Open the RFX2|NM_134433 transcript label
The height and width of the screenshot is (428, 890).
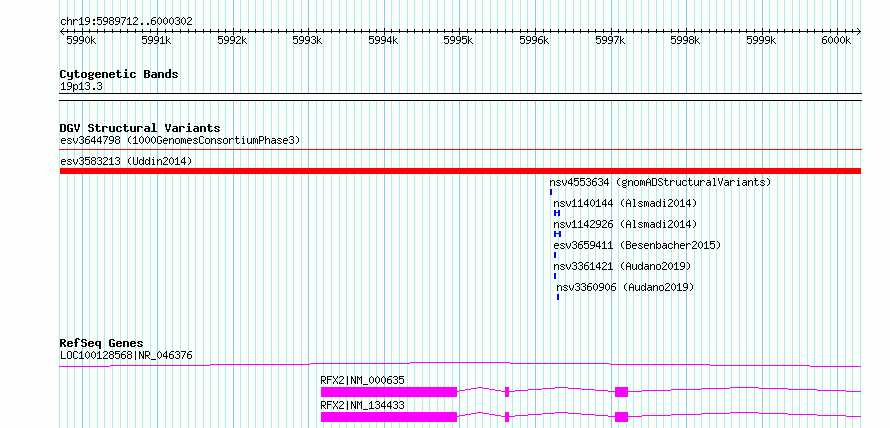(x=363, y=405)
